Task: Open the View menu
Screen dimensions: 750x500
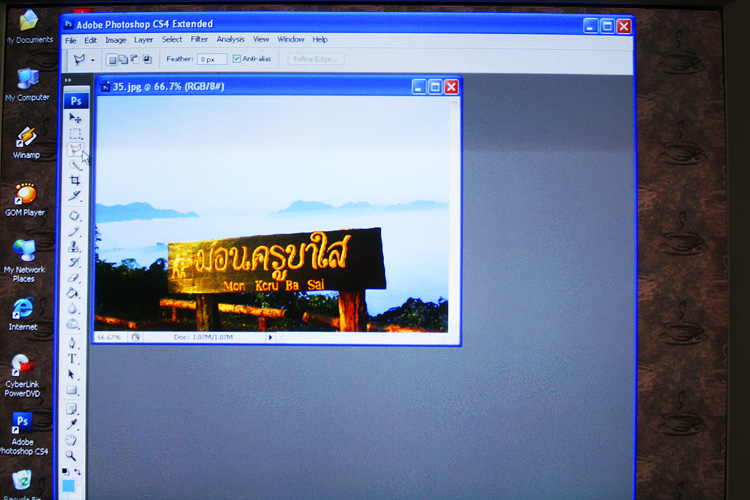Action: [x=261, y=39]
